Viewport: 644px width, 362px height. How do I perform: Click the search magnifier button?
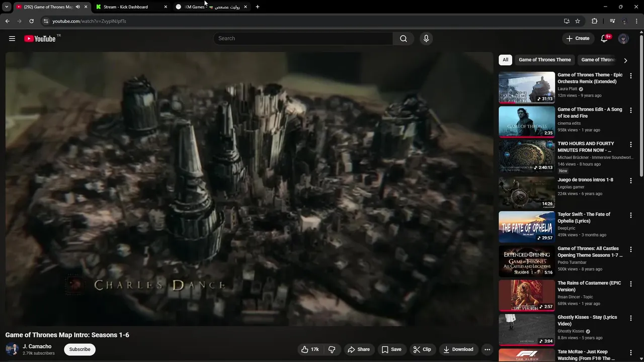[x=404, y=39]
